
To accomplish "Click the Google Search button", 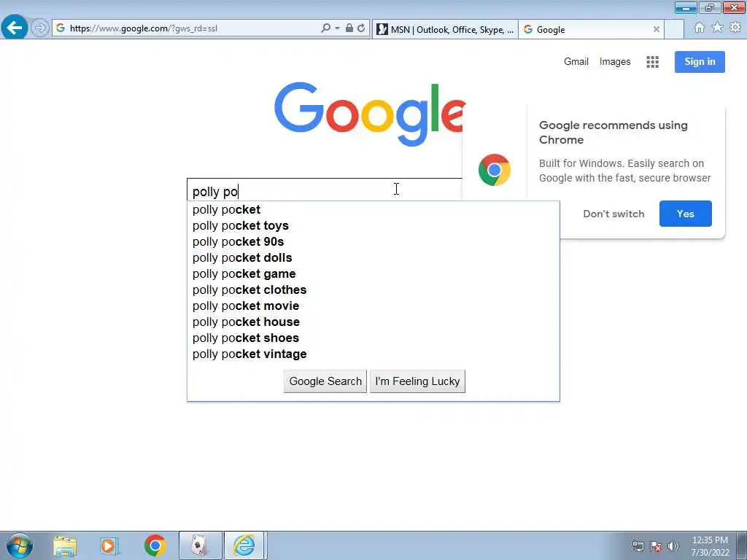I will pyautogui.click(x=325, y=381).
